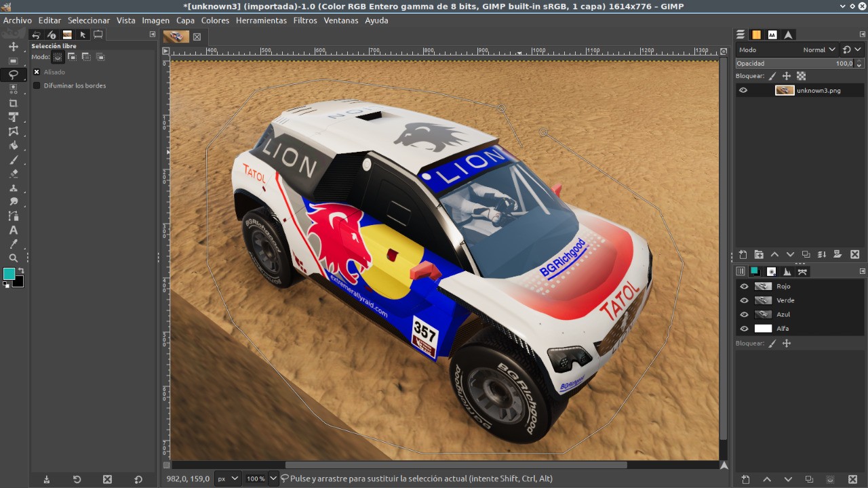Open the Colores menu
The image size is (868, 488).
[x=215, y=20]
